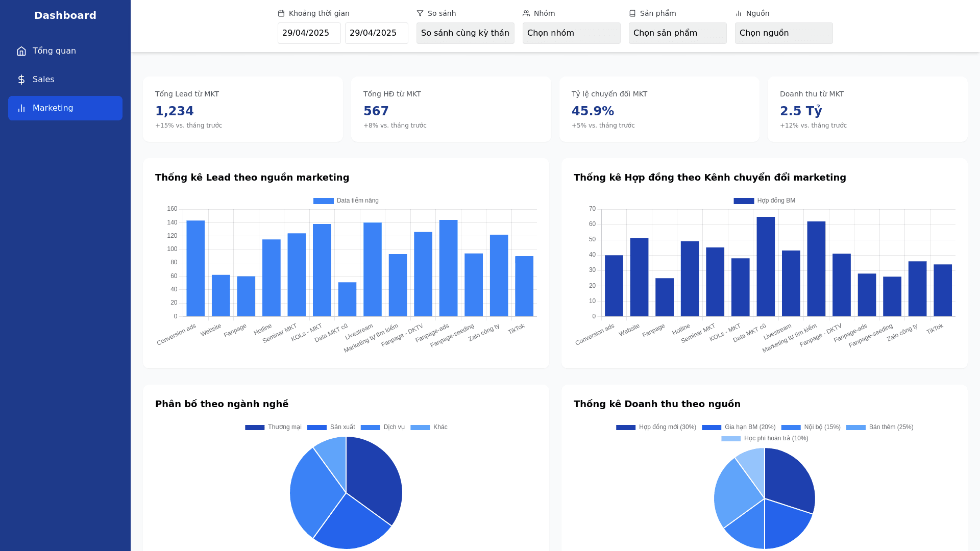Open the So sánh cùng kỳ dropdown
Image resolution: width=980 pixels, height=551 pixels.
point(465,33)
